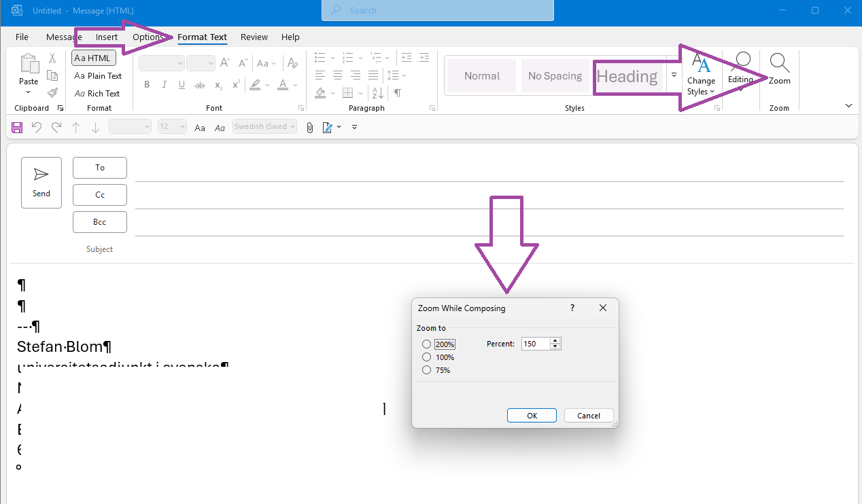Screen dimensions: 862x504
Task: Switch to the Review tab
Action: pyautogui.click(x=254, y=37)
